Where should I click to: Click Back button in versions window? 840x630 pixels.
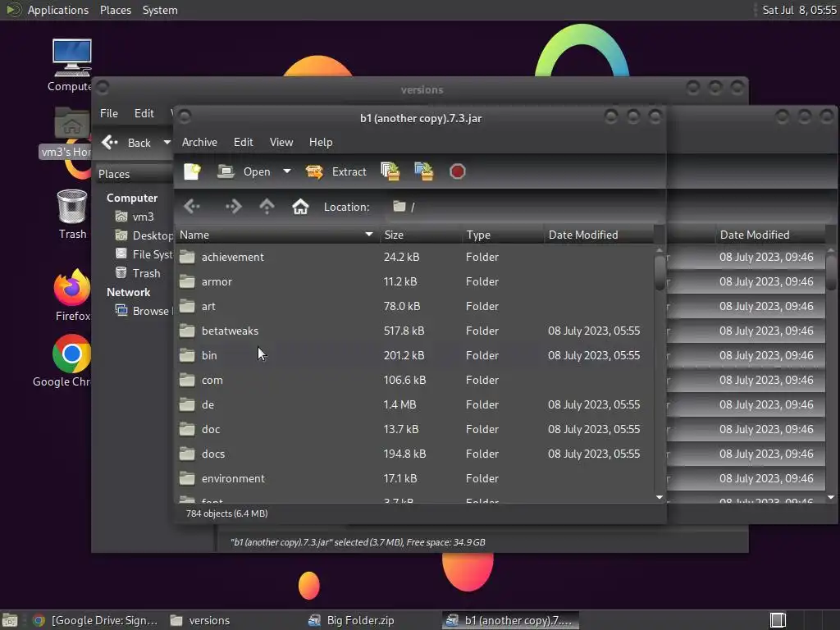[x=127, y=143]
